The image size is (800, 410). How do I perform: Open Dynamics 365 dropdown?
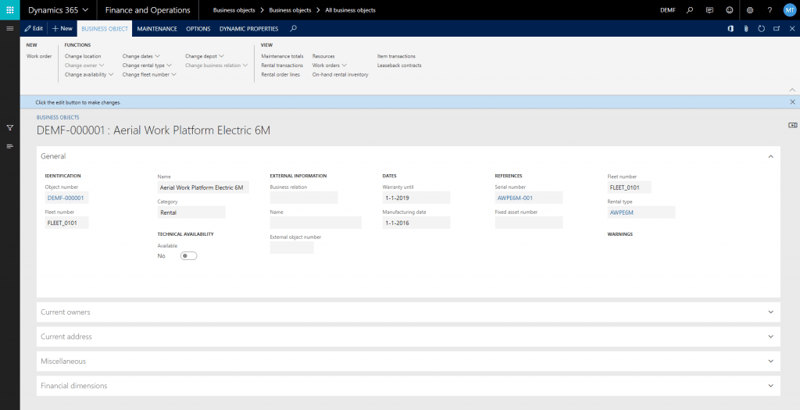click(x=58, y=10)
